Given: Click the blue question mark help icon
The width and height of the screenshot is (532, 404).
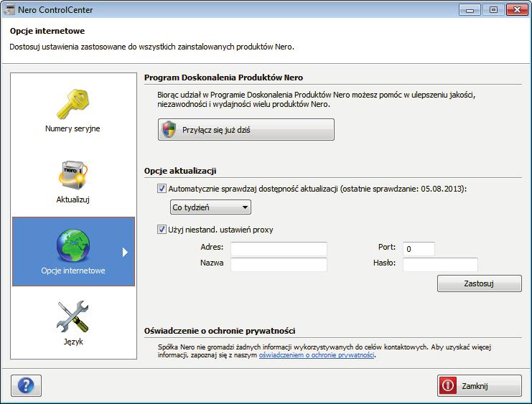Looking at the screenshot, I should point(26,385).
